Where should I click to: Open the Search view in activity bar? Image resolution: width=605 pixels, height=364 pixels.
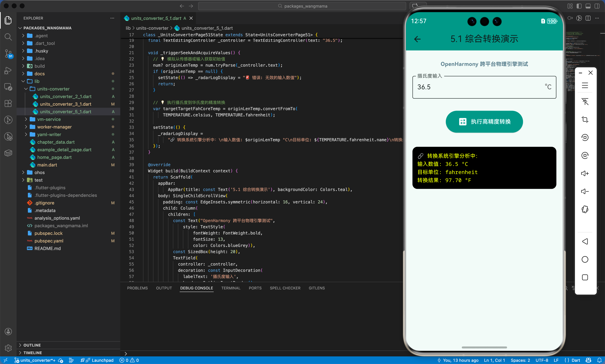(x=8, y=37)
